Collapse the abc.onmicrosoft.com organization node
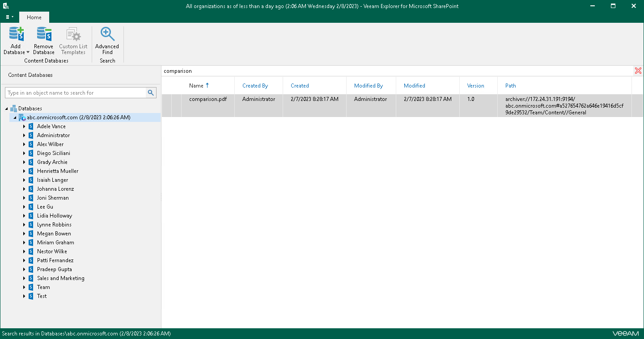Screen dimensions: 644x339 [x=15, y=117]
